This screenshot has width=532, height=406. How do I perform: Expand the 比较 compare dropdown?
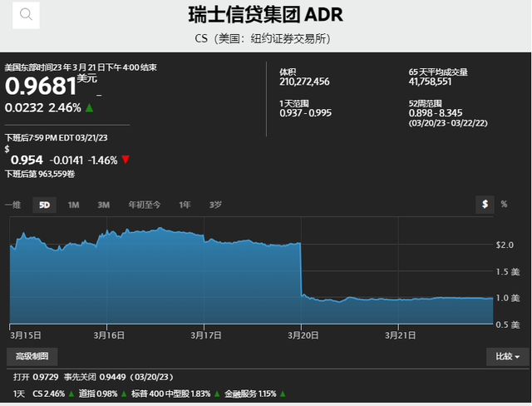(508, 357)
